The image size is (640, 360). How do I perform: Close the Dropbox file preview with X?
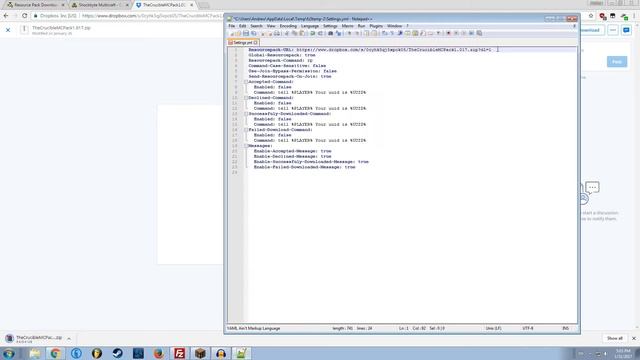[x=8, y=30]
